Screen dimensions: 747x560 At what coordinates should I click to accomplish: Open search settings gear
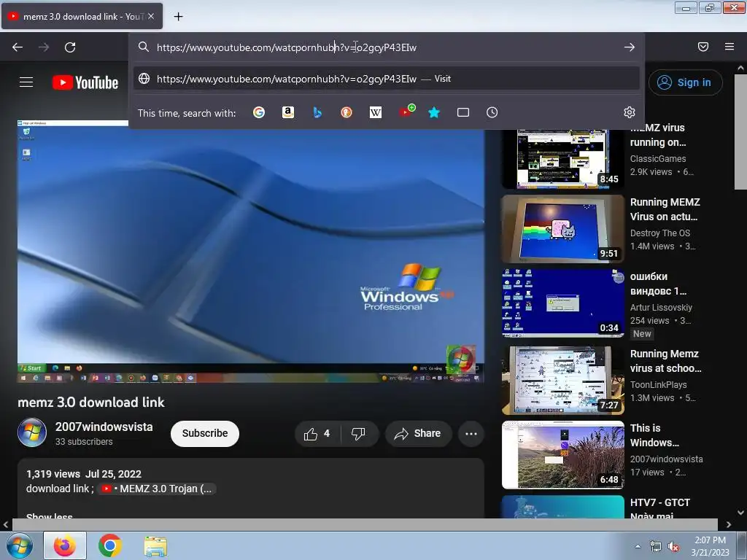[630, 112]
